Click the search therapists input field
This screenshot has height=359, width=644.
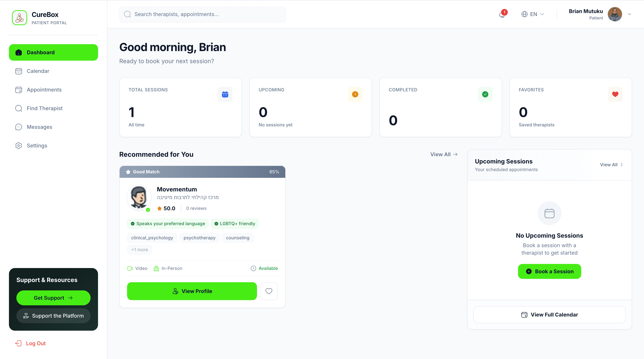coord(203,14)
